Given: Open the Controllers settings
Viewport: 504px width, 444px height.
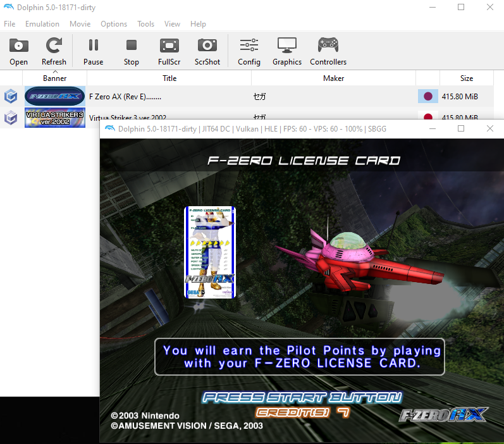Looking at the screenshot, I should click(x=328, y=51).
